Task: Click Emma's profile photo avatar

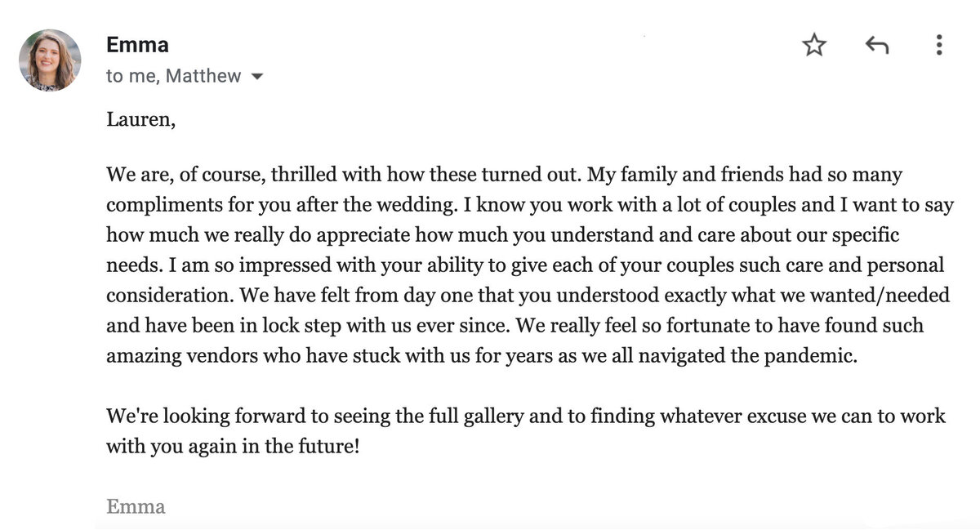Action: click(51, 60)
